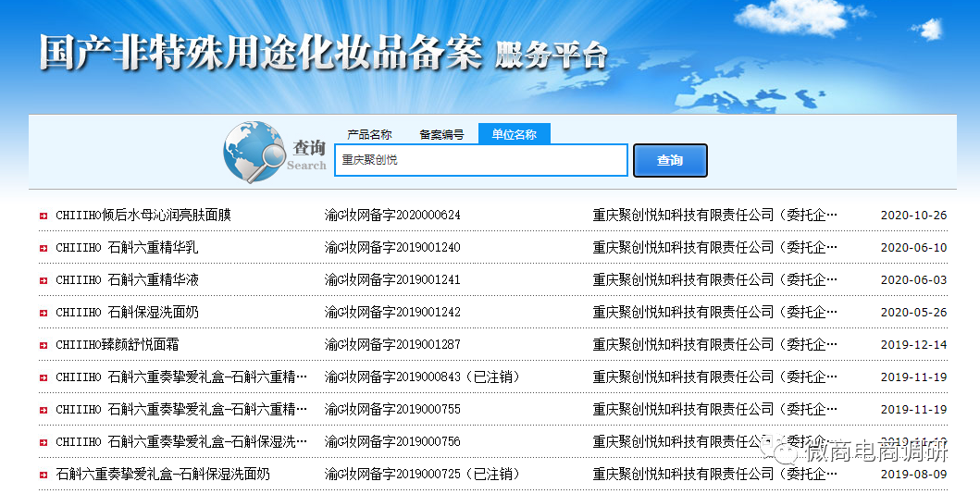This screenshot has height=494, width=980.
Task: Click red bullet beside CHIIIHO臻颜舒悦面霜
Action: [43, 345]
